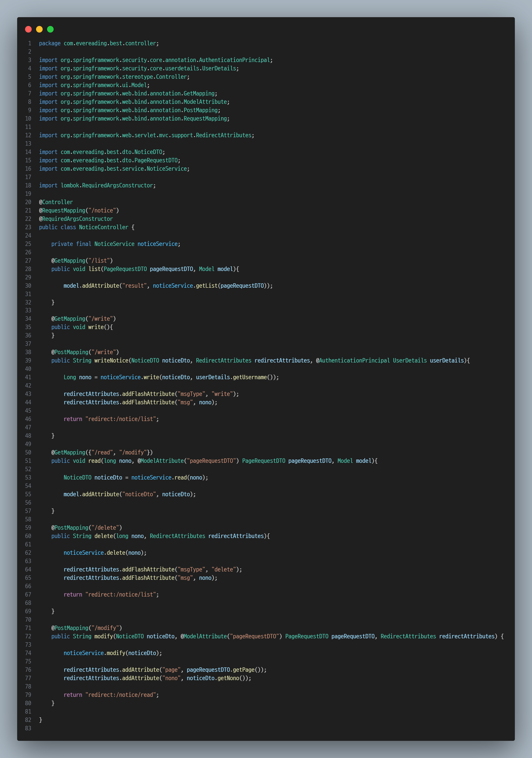
Task: Click the GetMapping import statement
Action: pos(128,93)
